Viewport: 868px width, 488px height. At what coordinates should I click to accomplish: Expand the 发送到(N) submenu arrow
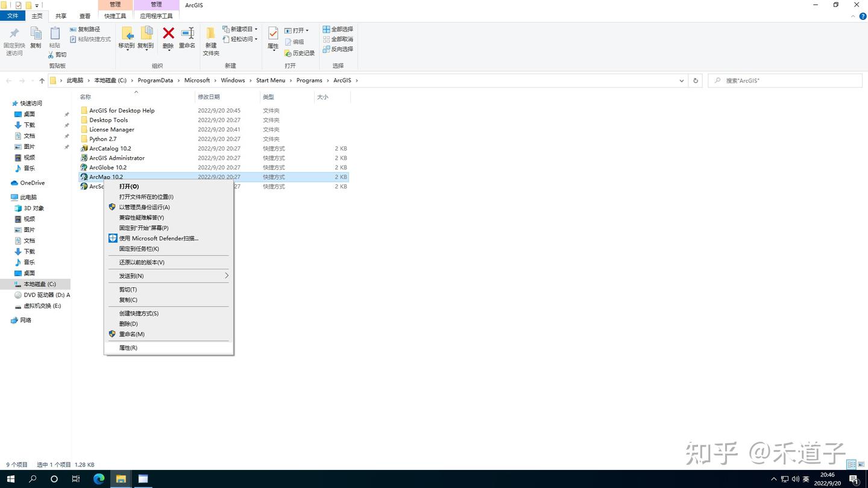[227, 275]
